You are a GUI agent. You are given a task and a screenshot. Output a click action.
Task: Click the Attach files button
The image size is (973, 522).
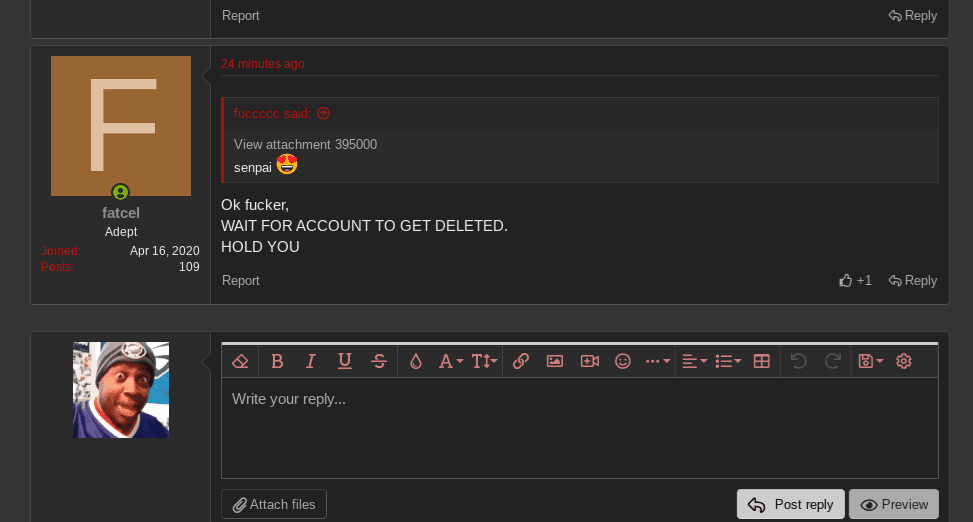pyautogui.click(x=274, y=505)
